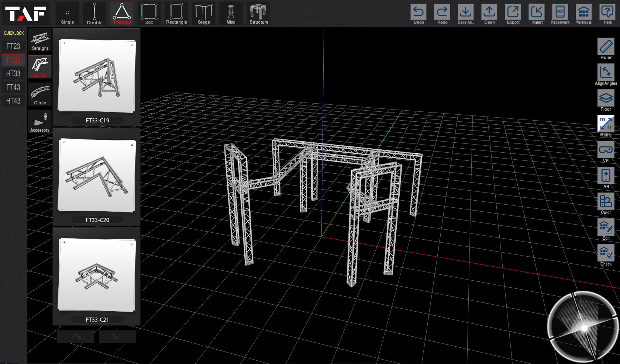
Task: Open the AlignAngles tool
Action: click(606, 72)
